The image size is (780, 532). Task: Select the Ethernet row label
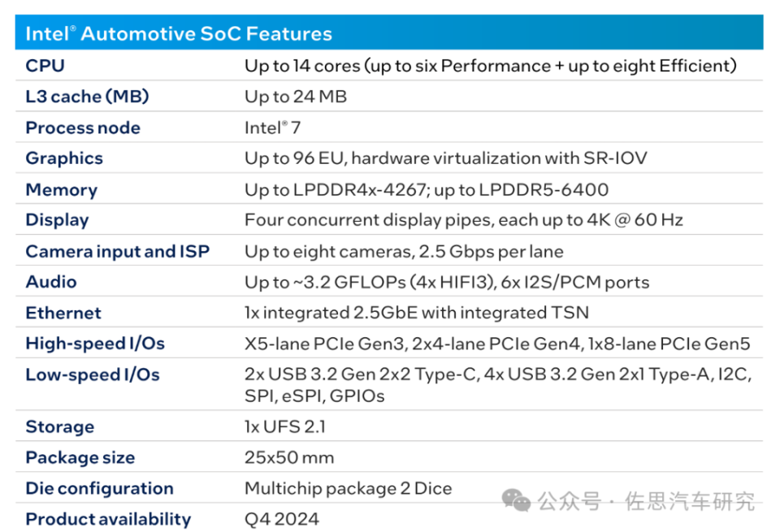point(63,313)
